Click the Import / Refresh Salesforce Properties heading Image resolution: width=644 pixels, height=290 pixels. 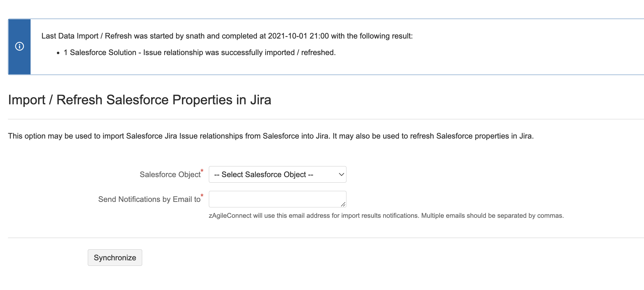click(139, 100)
